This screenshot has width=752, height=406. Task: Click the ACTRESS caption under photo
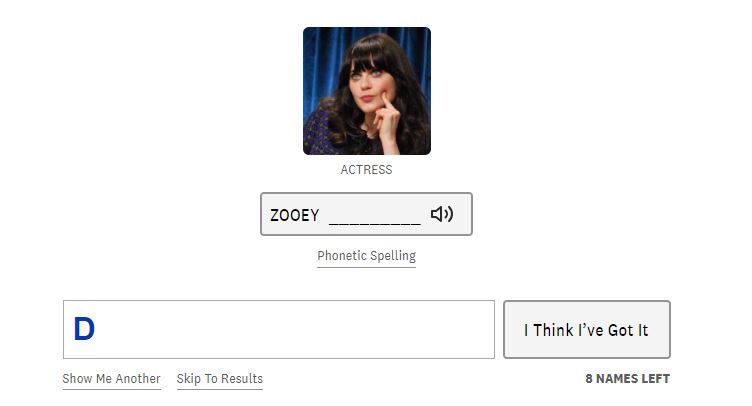366,170
